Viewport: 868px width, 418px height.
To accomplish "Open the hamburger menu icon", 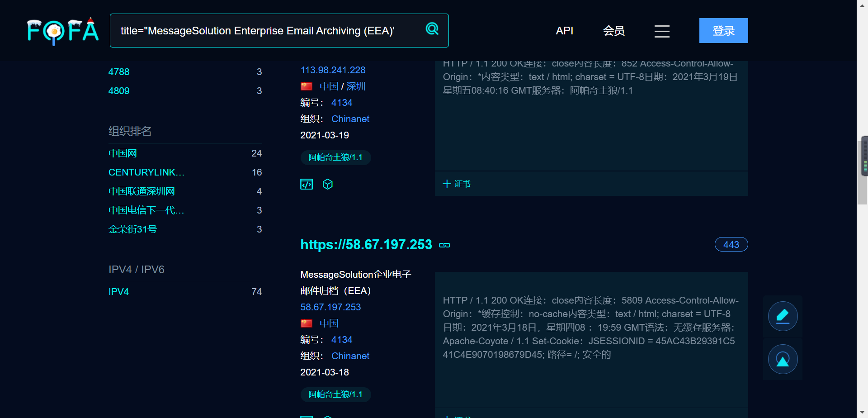I will tap(662, 31).
